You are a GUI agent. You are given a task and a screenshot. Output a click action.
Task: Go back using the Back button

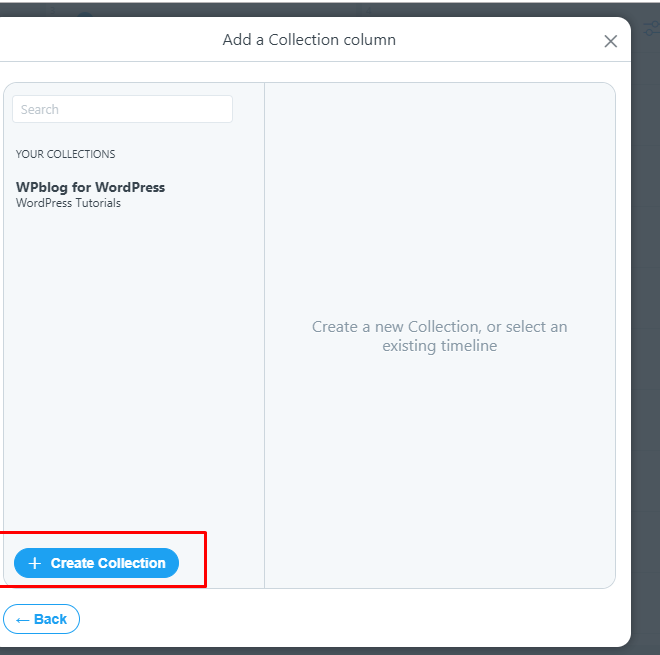coord(41,619)
